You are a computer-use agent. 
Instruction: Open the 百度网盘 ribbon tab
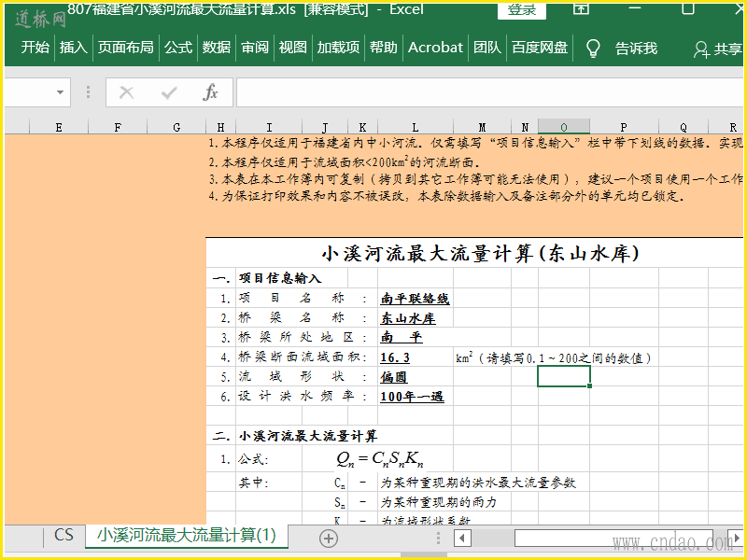coord(540,48)
